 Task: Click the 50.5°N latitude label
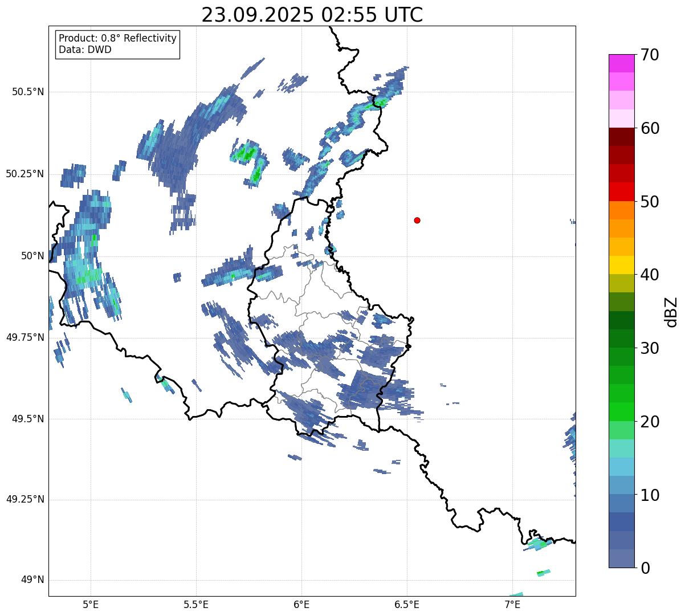28,92
